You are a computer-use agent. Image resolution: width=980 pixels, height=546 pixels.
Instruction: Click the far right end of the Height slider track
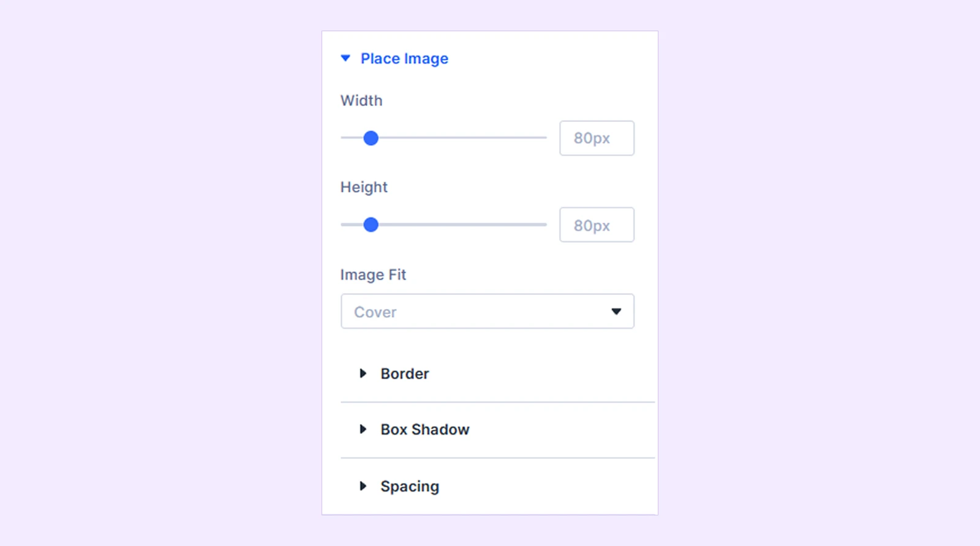coord(544,225)
